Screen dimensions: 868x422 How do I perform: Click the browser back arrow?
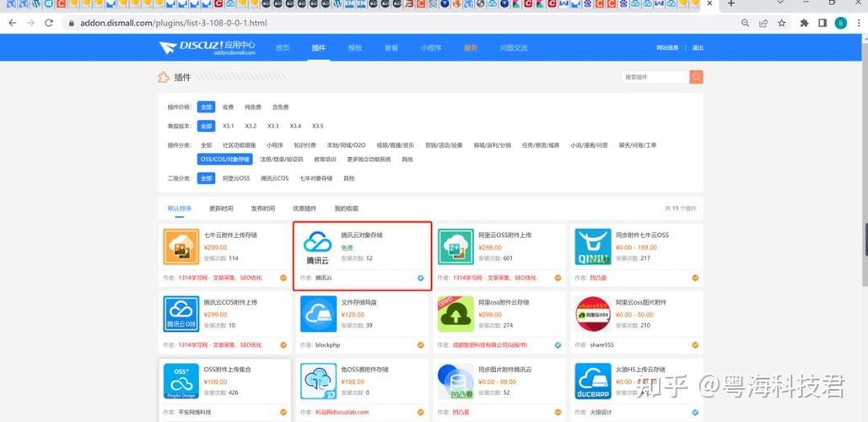[x=12, y=24]
